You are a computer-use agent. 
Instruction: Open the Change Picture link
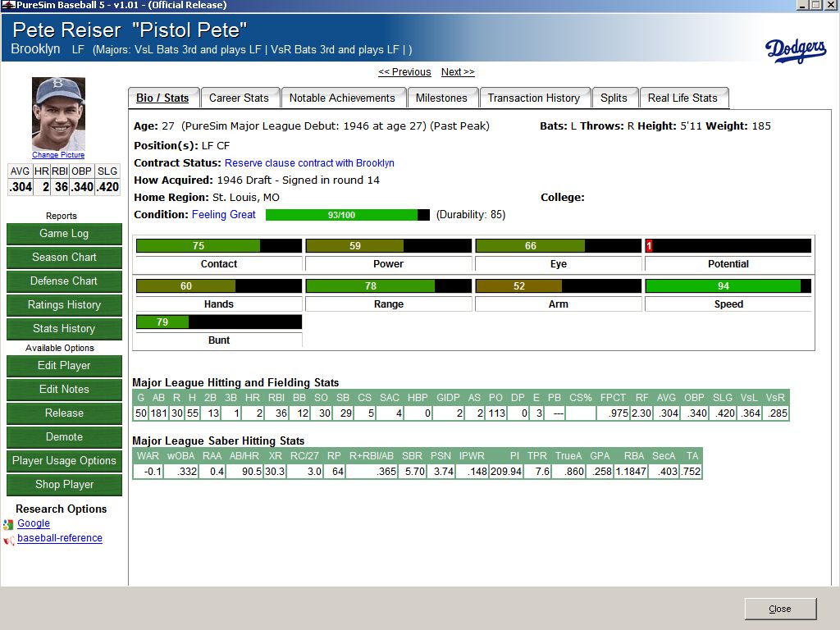tap(58, 155)
